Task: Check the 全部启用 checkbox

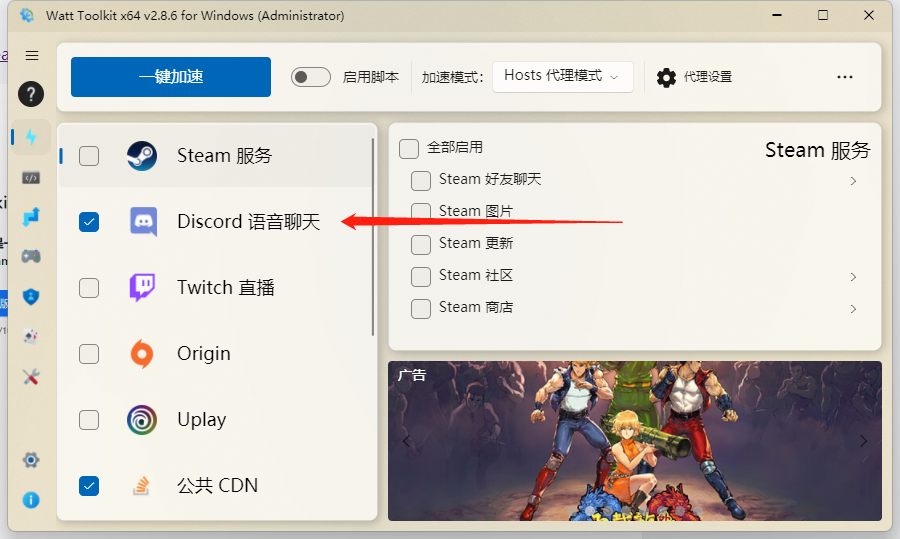Action: (x=409, y=148)
